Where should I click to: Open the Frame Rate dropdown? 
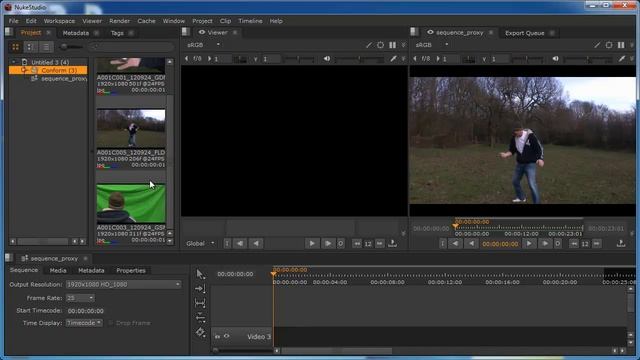click(80, 298)
